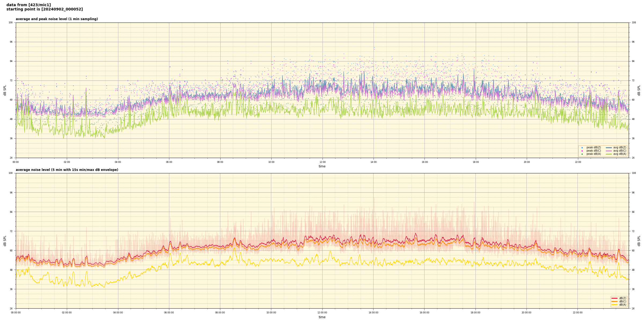Select the avg dB(Z) blue legend line
The image size is (644, 322).
pyautogui.click(x=609, y=148)
